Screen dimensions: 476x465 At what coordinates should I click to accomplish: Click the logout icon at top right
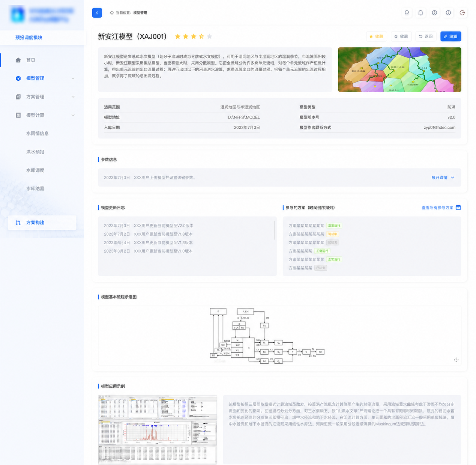click(462, 13)
